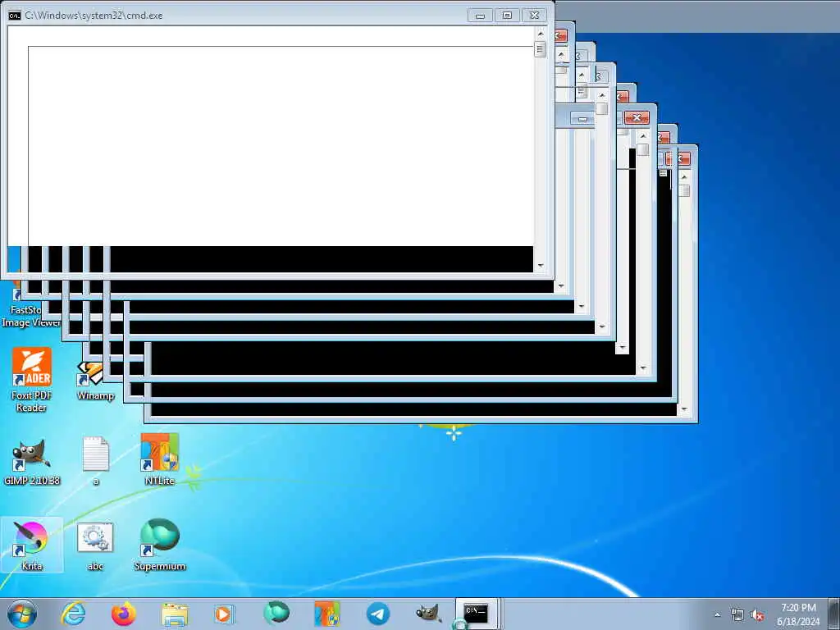Select the abc file on desktop
The width and height of the screenshot is (840, 630).
pyautogui.click(x=95, y=546)
